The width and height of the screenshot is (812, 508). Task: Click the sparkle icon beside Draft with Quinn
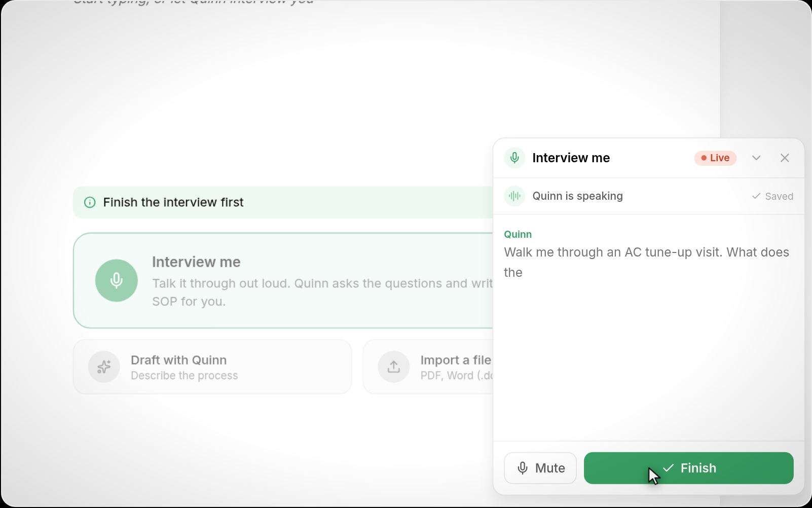[x=104, y=367]
